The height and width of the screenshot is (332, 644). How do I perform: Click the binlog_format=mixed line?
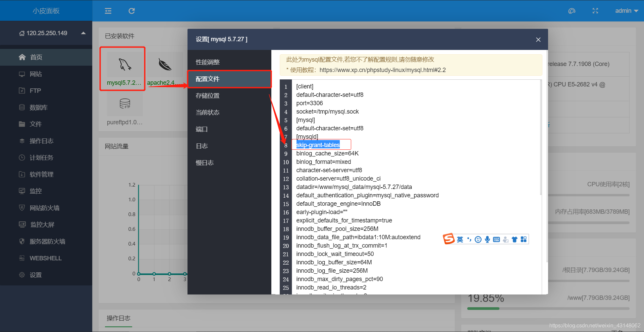[323, 162]
